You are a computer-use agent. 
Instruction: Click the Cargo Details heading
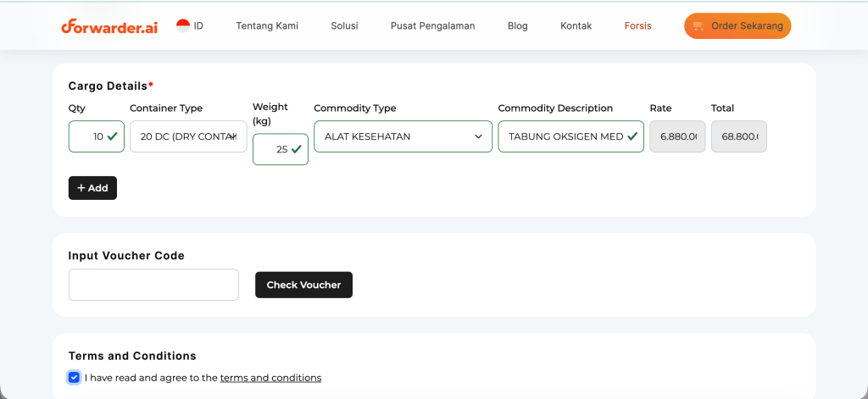pyautogui.click(x=111, y=86)
